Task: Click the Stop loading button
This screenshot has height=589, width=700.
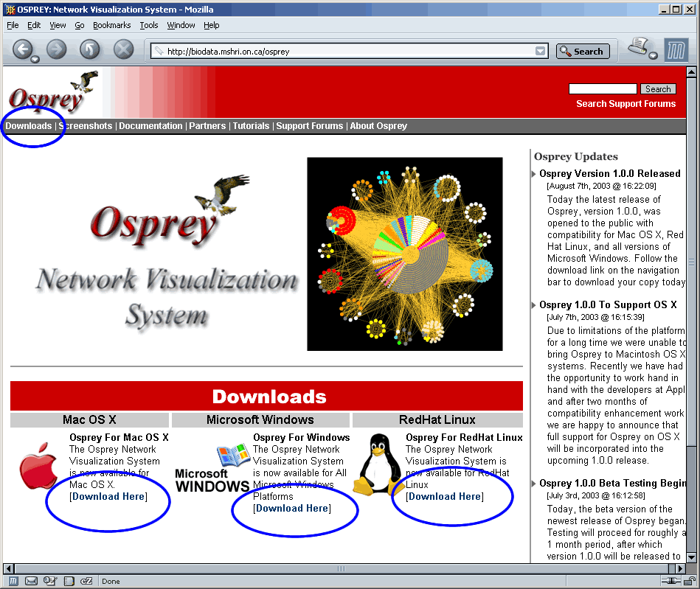Action: [123, 49]
